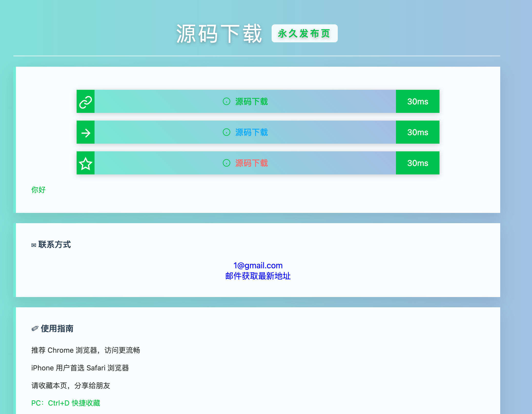This screenshot has width=532, height=414.
Task: Click the arrow icon on the second download row
Action: pyautogui.click(x=86, y=132)
